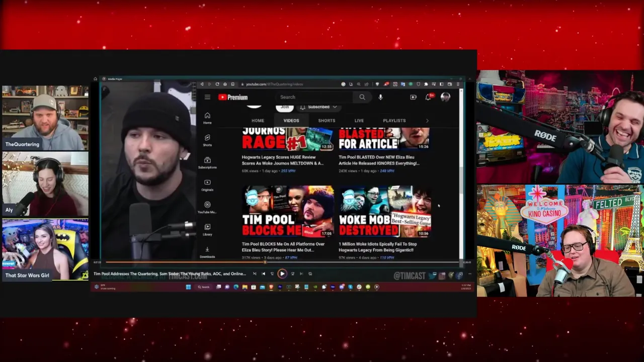Seek on the Media Player progress bar
This screenshot has width=644, height=362.
[x=282, y=262]
